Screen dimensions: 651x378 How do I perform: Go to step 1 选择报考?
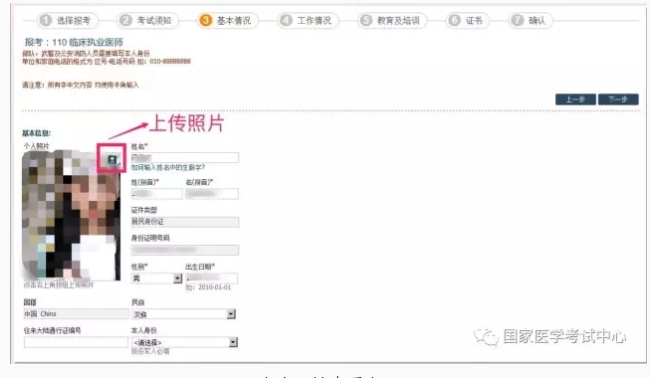pyautogui.click(x=68, y=20)
